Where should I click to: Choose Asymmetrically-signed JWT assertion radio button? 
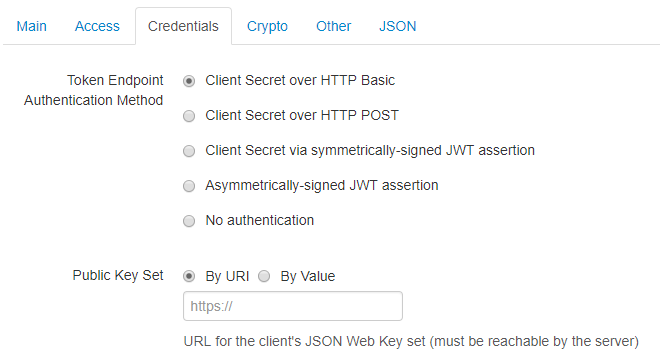[x=189, y=186]
